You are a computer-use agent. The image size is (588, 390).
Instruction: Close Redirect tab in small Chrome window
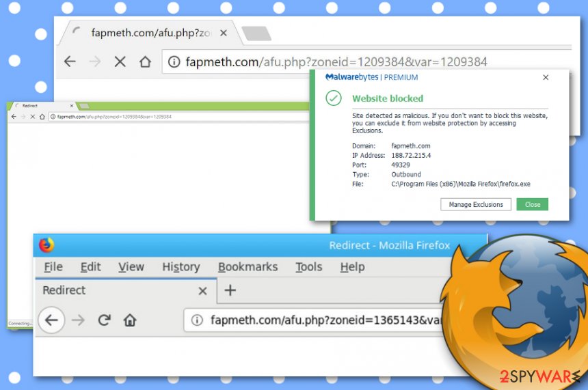click(x=72, y=106)
